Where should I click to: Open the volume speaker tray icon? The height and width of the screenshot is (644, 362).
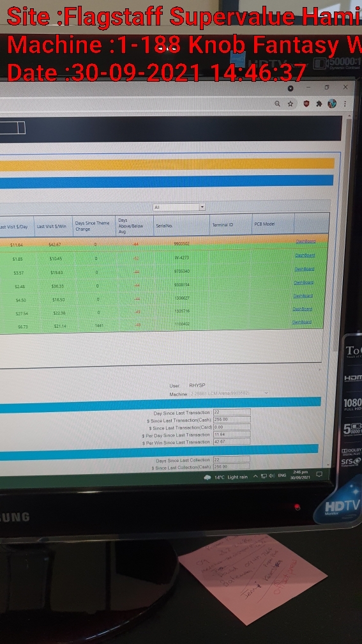point(272,476)
